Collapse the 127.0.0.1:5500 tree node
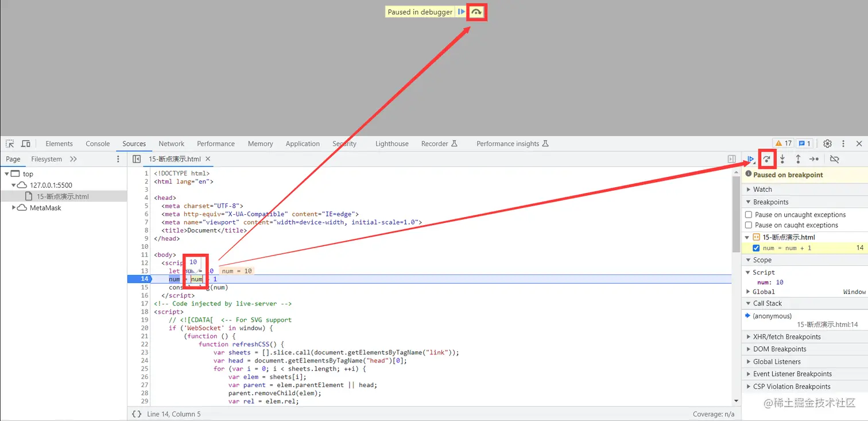This screenshot has width=868, height=421. coord(14,185)
